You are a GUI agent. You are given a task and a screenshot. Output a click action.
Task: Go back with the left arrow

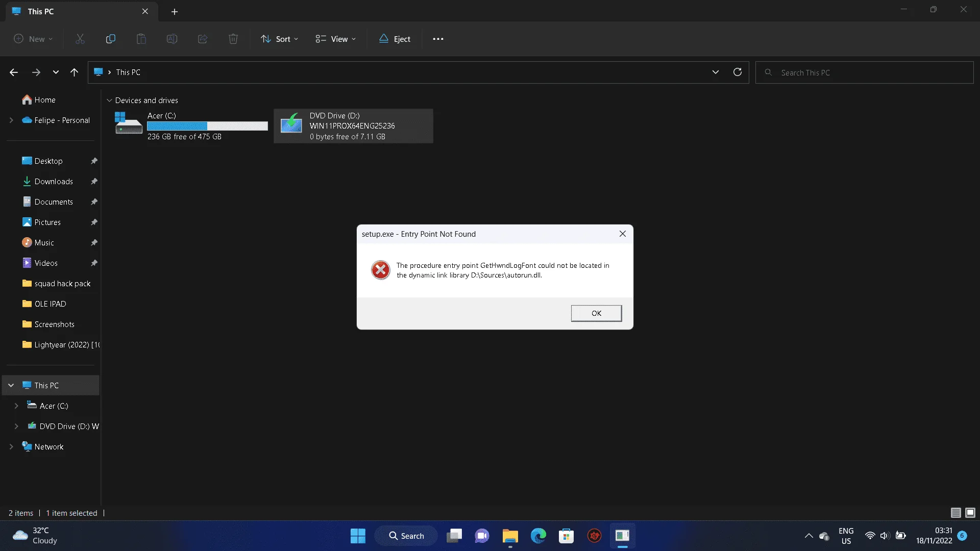14,72
